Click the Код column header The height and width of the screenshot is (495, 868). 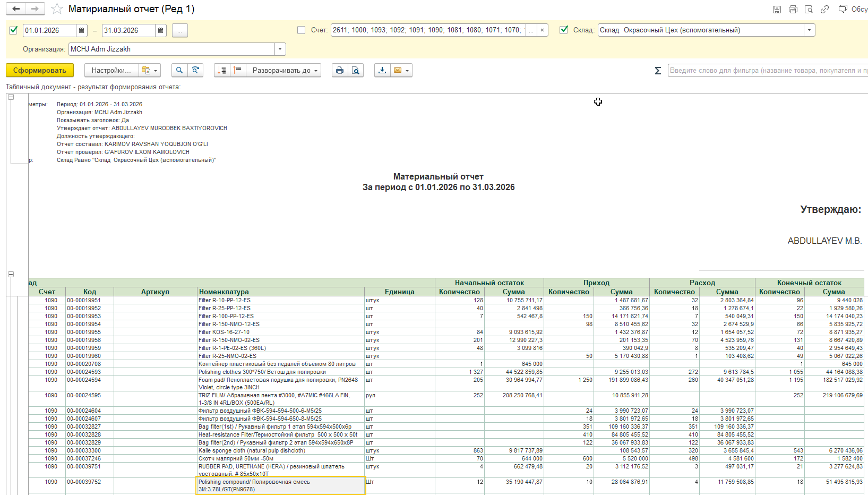pyautogui.click(x=90, y=292)
